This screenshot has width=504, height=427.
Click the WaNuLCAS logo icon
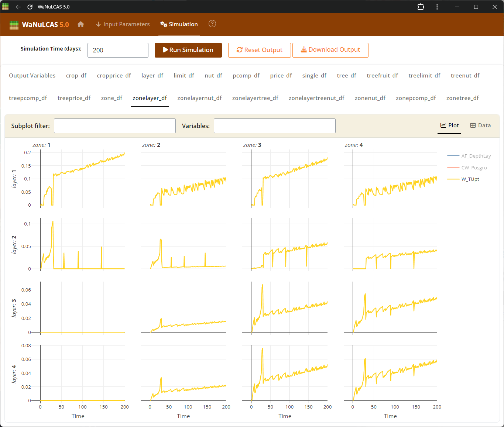pyautogui.click(x=14, y=25)
